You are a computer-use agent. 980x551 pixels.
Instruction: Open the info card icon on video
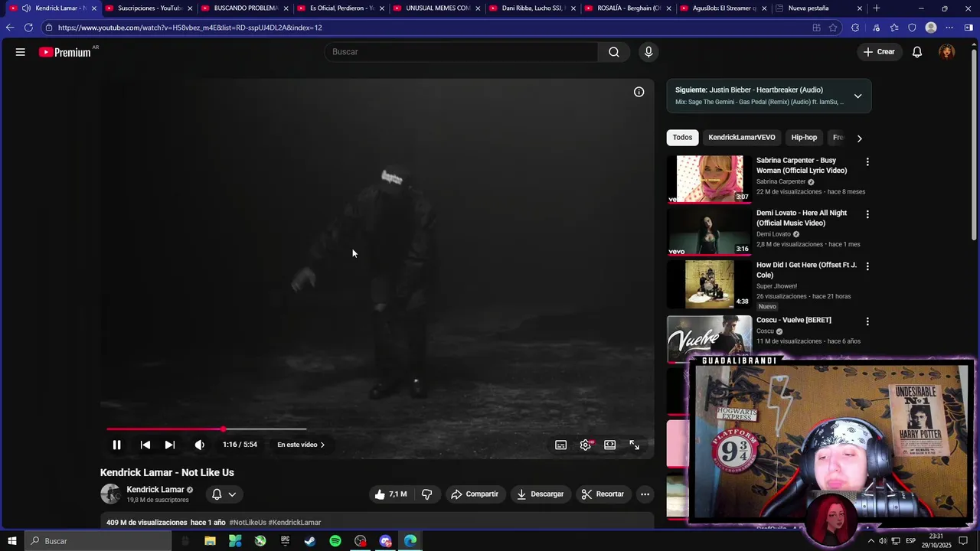click(639, 92)
